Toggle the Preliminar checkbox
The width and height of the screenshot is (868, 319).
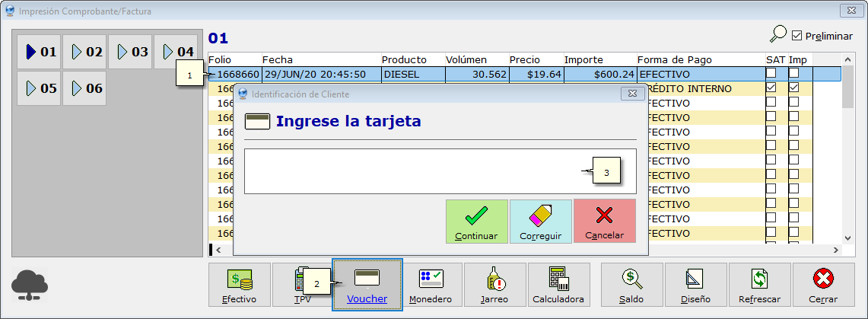tap(797, 36)
